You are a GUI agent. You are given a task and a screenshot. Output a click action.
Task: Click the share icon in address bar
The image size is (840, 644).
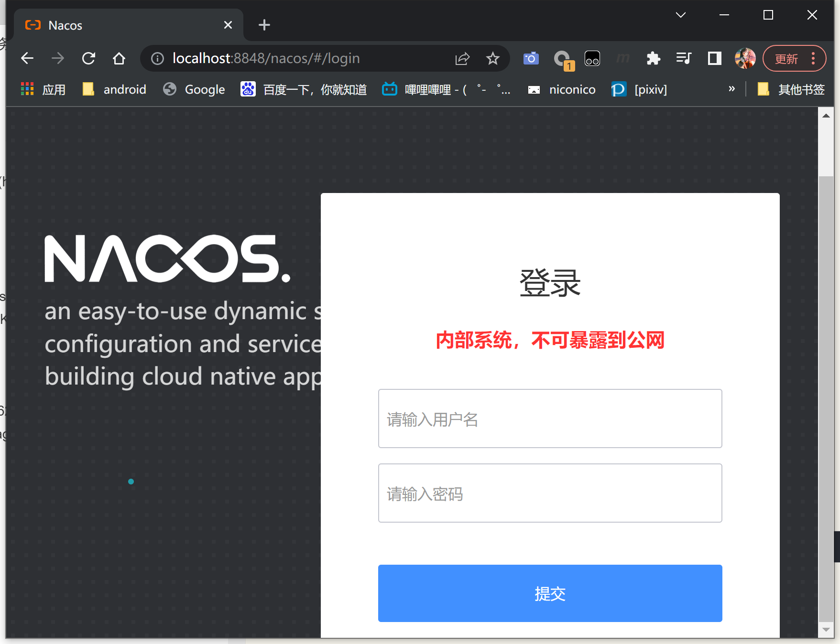(462, 58)
